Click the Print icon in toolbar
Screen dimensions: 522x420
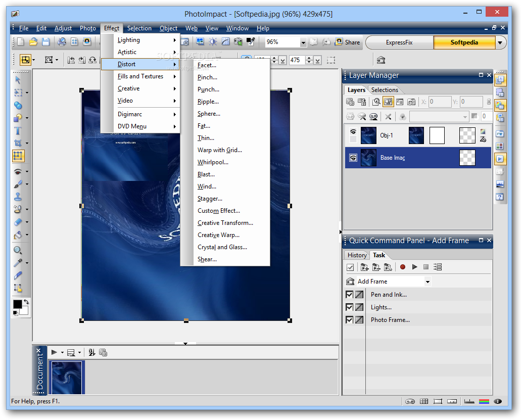[x=62, y=41]
